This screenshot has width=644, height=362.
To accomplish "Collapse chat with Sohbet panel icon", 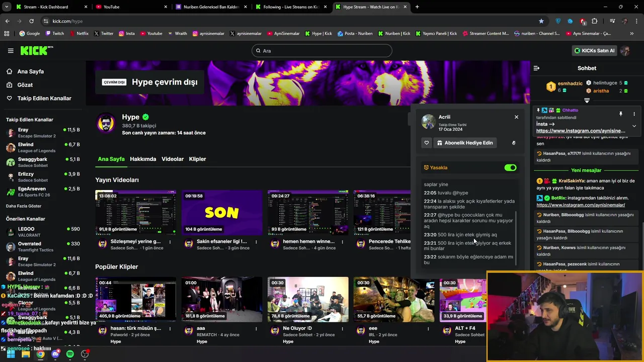I will [x=536, y=68].
